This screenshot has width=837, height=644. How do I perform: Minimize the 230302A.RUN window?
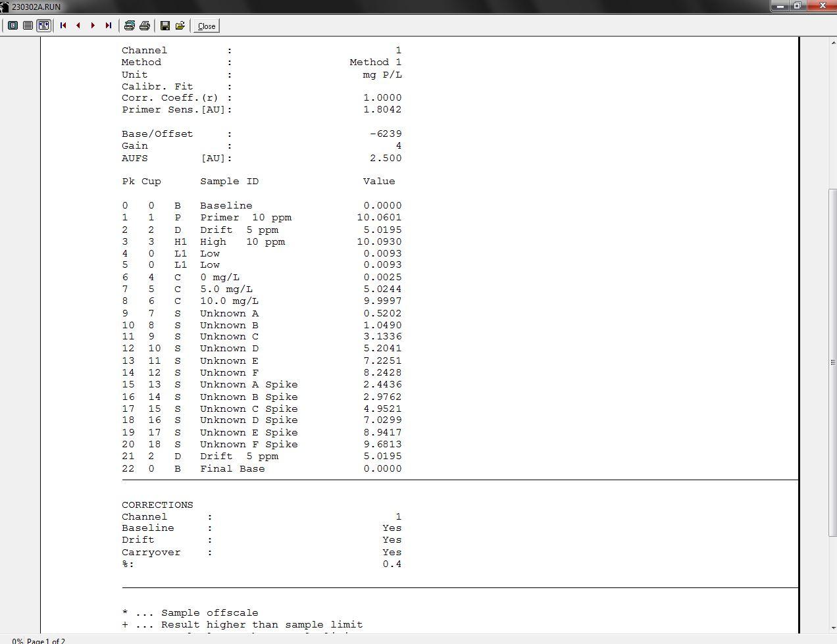coord(781,6)
